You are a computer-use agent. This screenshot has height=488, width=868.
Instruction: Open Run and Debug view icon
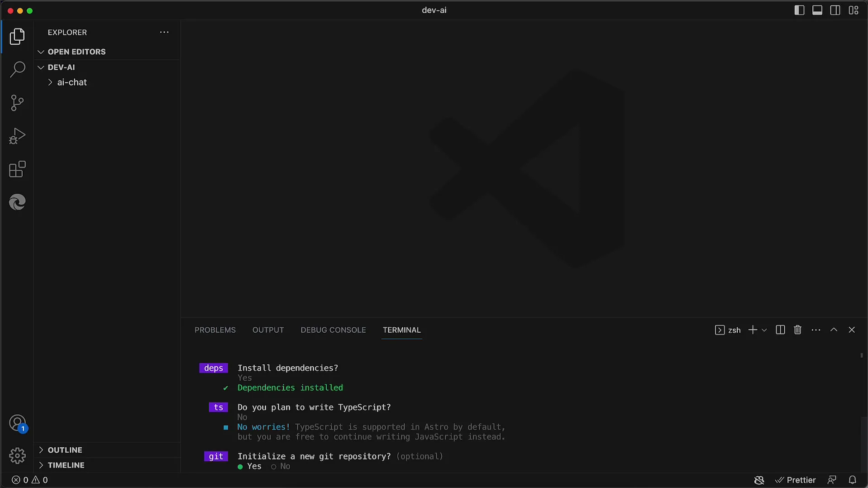(x=17, y=136)
